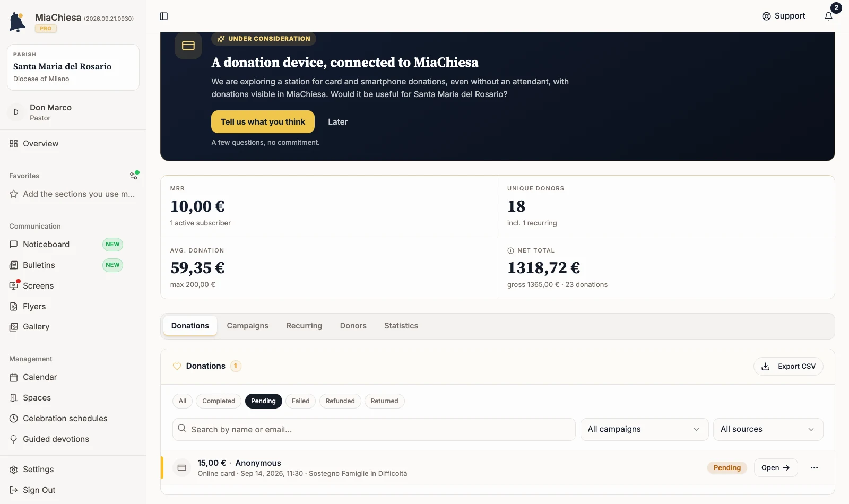Click the PRO badge under MiaChiesa
The image size is (849, 504).
point(46,29)
